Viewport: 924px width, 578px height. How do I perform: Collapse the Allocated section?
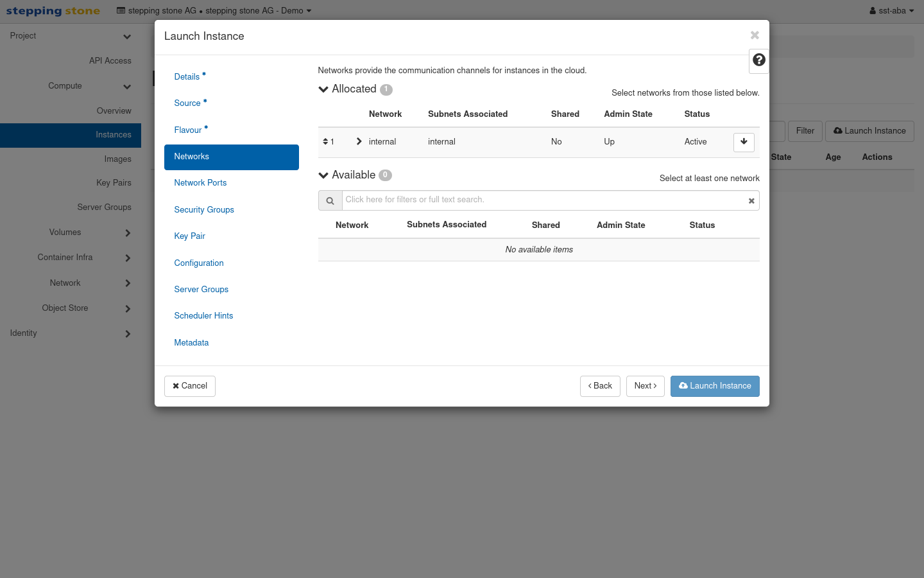coord(323,89)
